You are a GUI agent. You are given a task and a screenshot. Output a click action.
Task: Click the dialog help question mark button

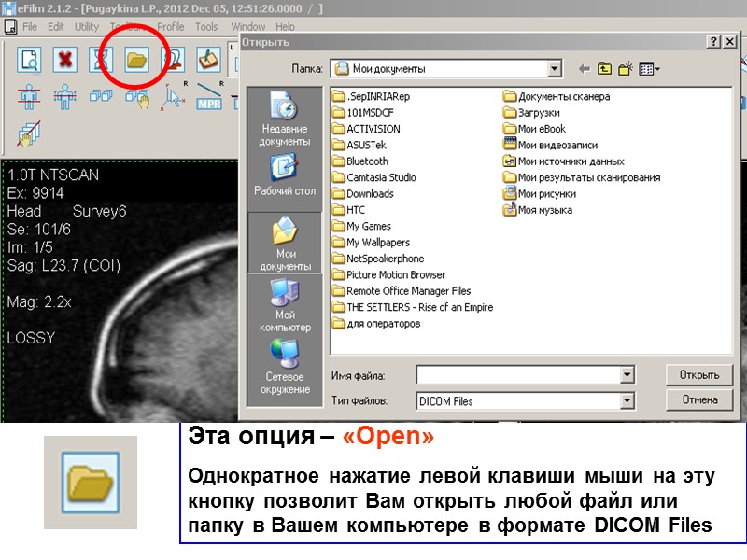tap(713, 42)
